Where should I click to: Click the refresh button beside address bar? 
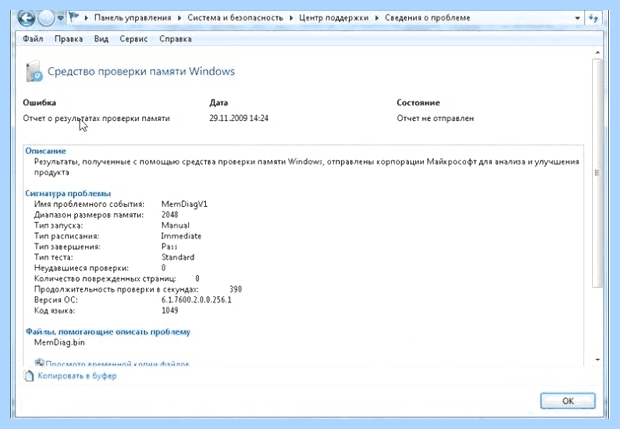point(594,18)
